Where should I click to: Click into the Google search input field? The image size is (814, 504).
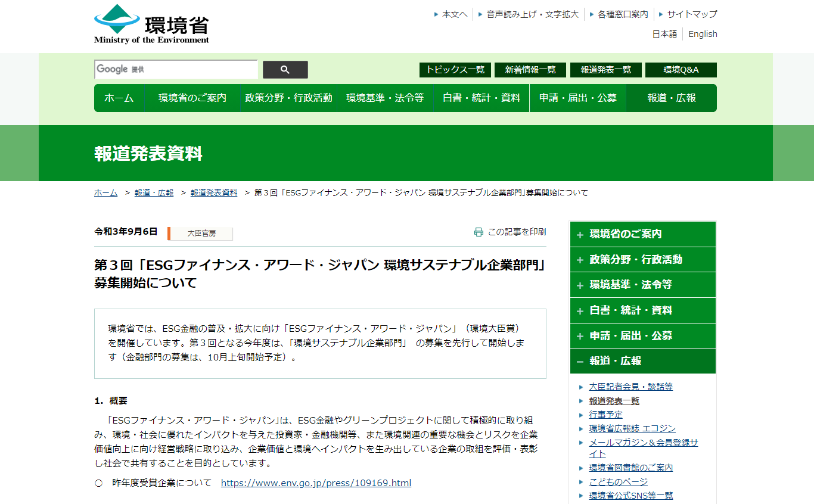tap(176, 70)
